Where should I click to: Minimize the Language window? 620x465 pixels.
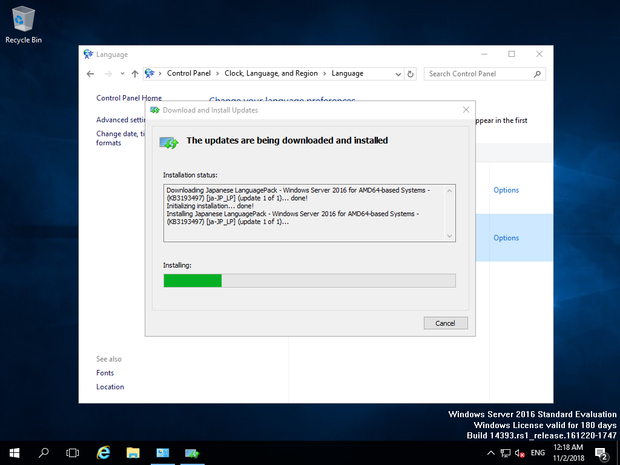484,54
